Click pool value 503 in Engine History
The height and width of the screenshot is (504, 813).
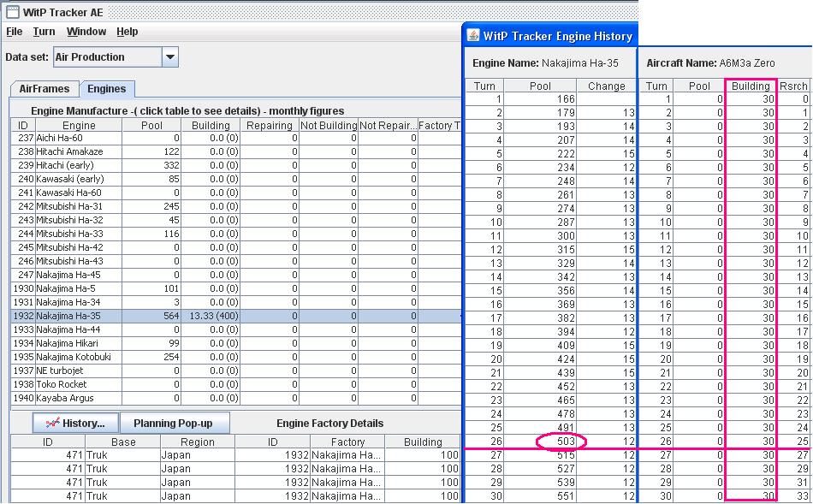click(x=567, y=442)
